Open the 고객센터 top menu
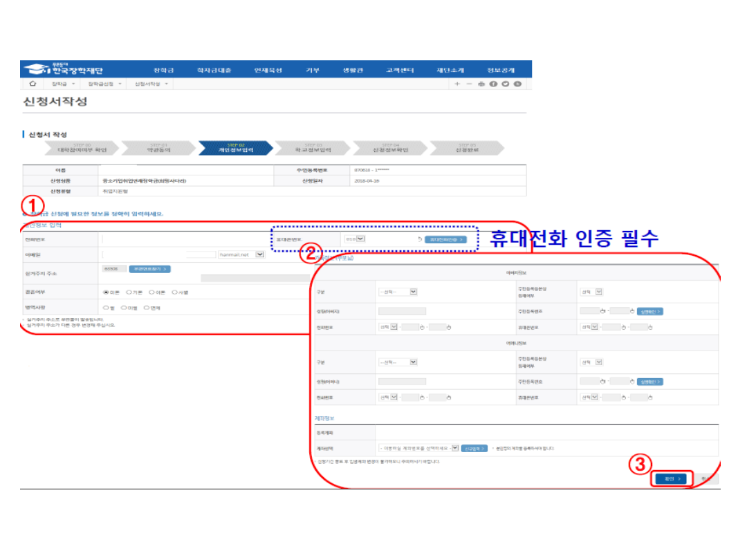747x560 pixels. point(400,70)
